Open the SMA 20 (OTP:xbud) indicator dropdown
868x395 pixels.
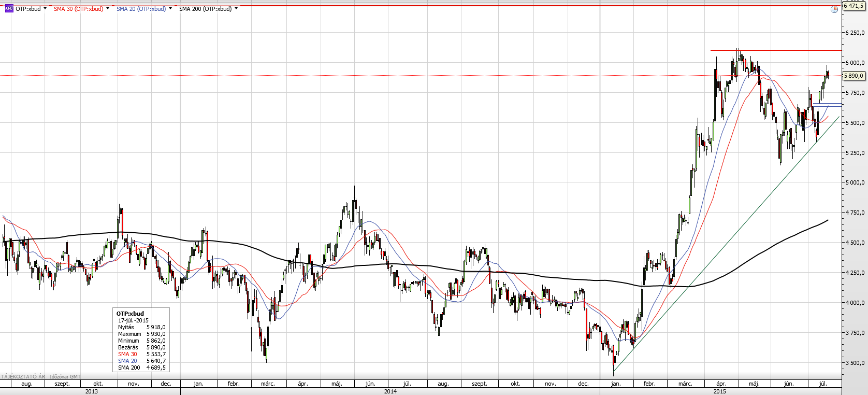click(x=170, y=9)
